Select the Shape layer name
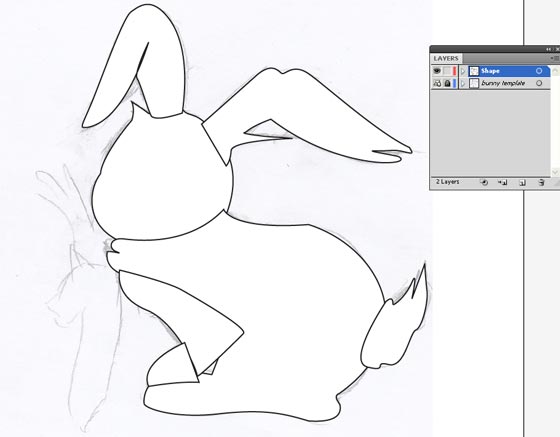The width and height of the screenshot is (560, 437). pyautogui.click(x=490, y=71)
